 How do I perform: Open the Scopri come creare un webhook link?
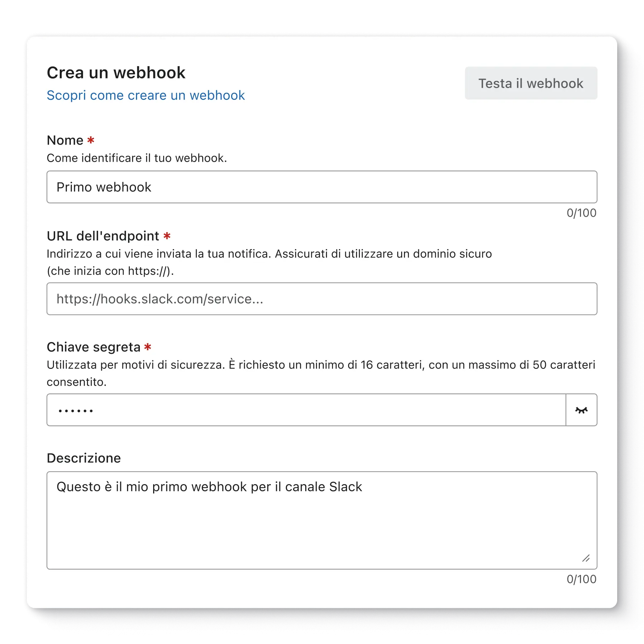click(x=146, y=95)
